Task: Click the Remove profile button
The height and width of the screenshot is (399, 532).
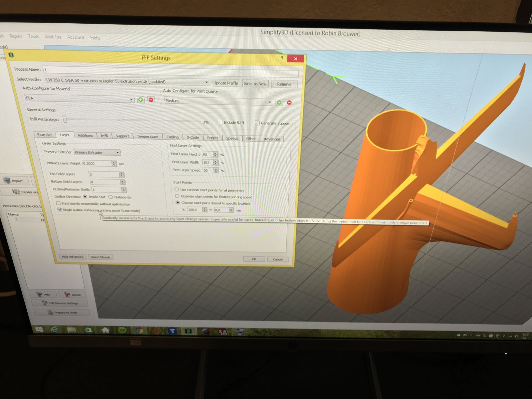Action: [x=284, y=84]
